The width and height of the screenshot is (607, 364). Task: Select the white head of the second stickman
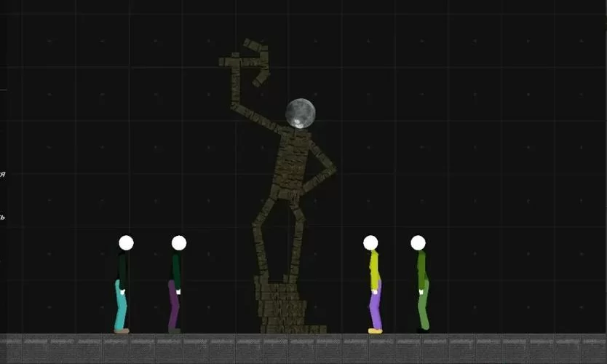point(178,242)
